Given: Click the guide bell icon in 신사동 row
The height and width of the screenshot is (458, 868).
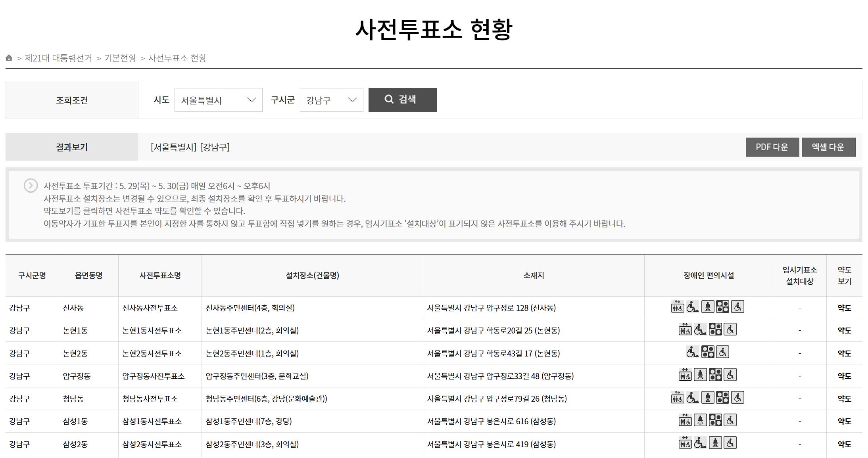Looking at the screenshot, I should coord(707,307).
